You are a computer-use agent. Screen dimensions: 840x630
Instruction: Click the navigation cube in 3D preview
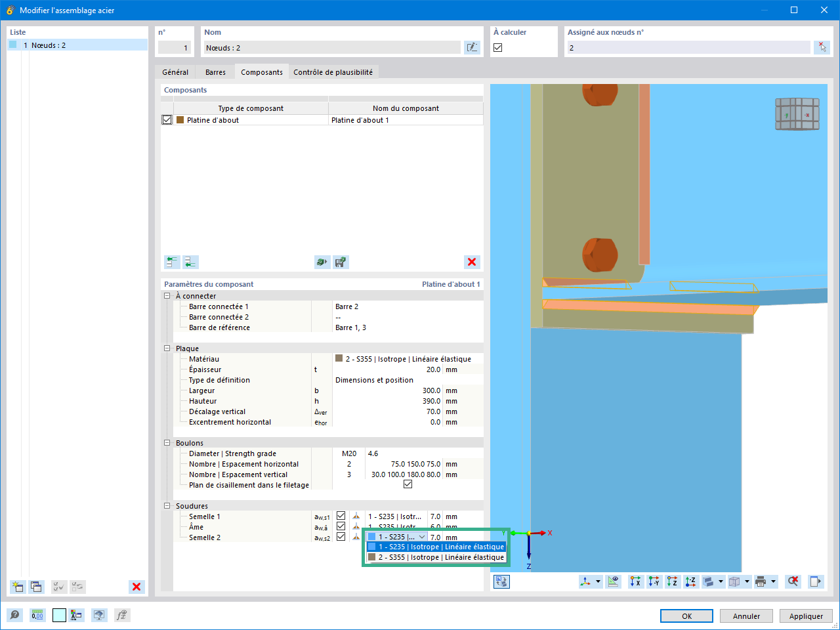pyautogui.click(x=797, y=114)
